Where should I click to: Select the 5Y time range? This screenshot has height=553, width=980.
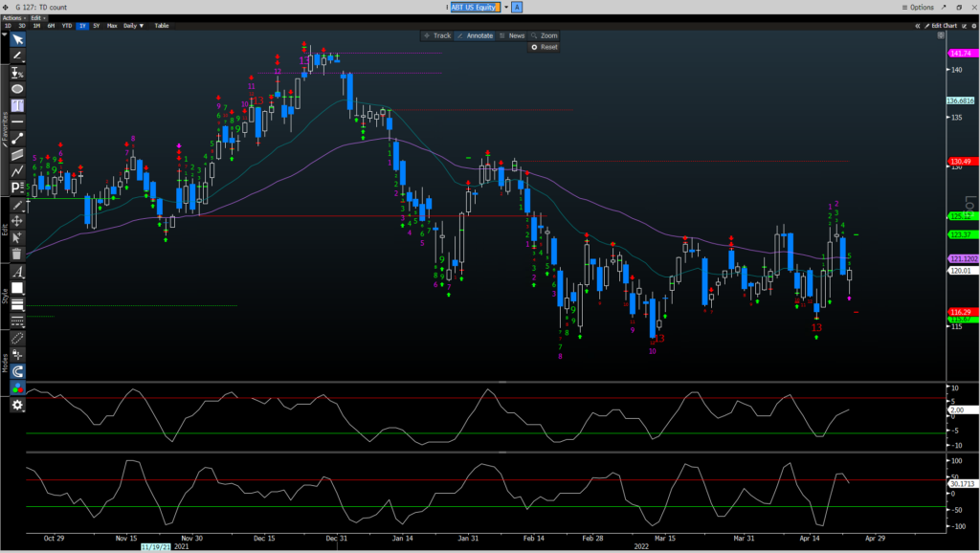coord(97,26)
